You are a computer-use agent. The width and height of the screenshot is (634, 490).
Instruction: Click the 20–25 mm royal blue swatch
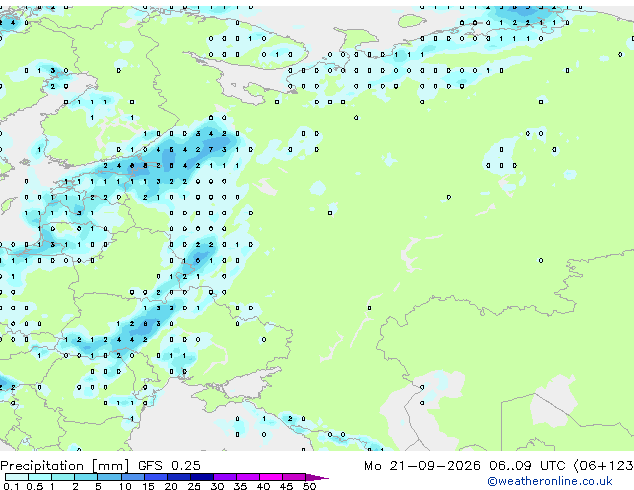pyautogui.click(x=179, y=477)
